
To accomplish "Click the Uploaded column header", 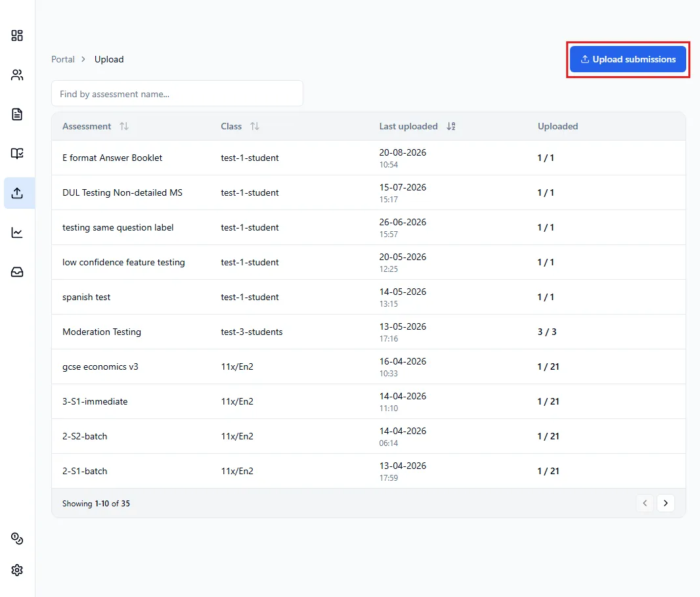I will coord(558,126).
